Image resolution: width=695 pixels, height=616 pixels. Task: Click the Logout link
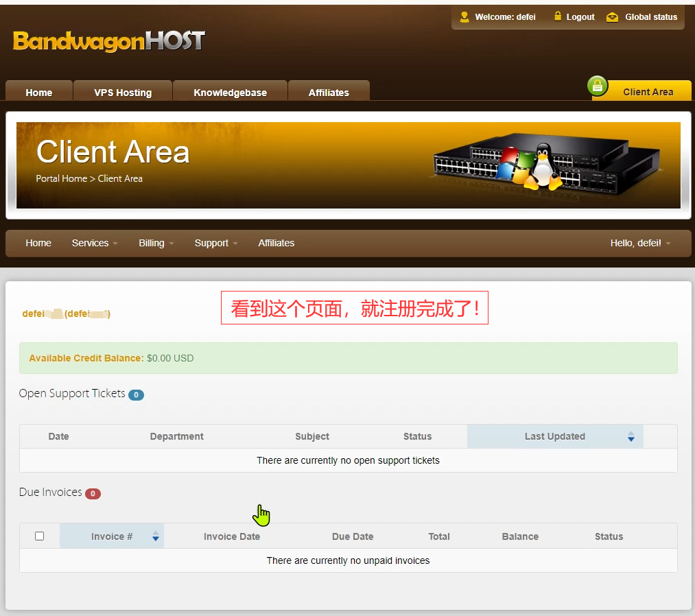point(580,17)
